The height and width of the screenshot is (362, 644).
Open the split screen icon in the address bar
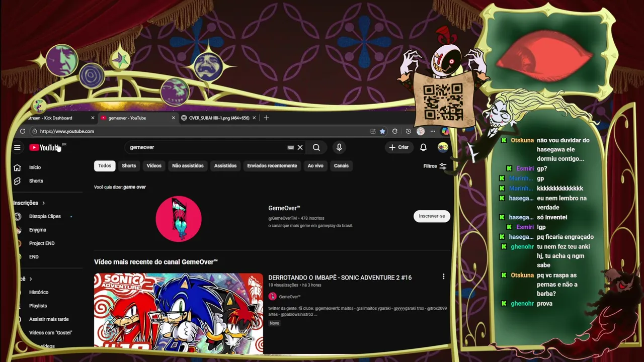pos(373,131)
